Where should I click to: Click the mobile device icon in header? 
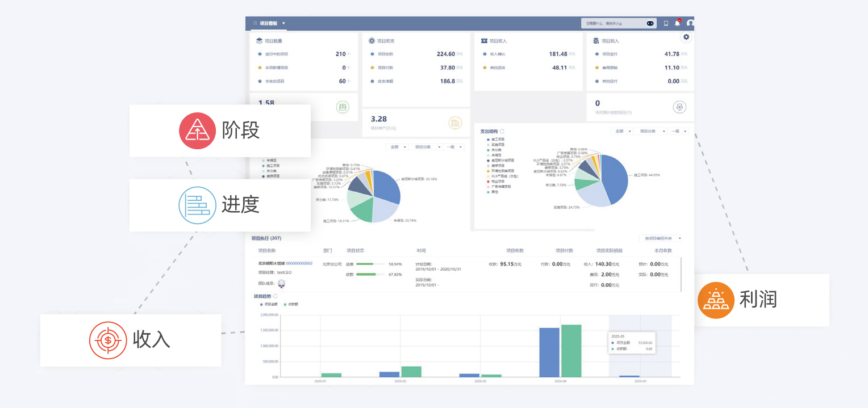[666, 23]
